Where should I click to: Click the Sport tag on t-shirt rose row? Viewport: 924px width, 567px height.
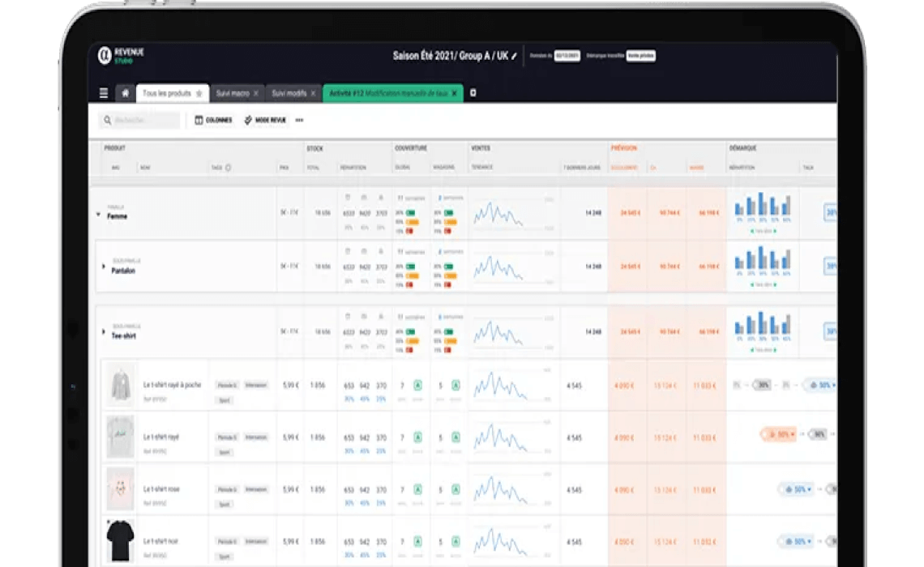click(x=224, y=505)
